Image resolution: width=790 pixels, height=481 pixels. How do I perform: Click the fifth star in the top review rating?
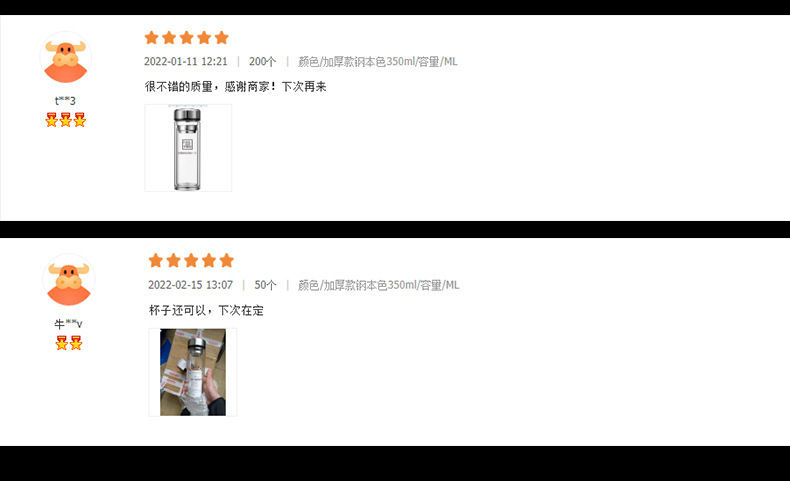[x=221, y=38]
